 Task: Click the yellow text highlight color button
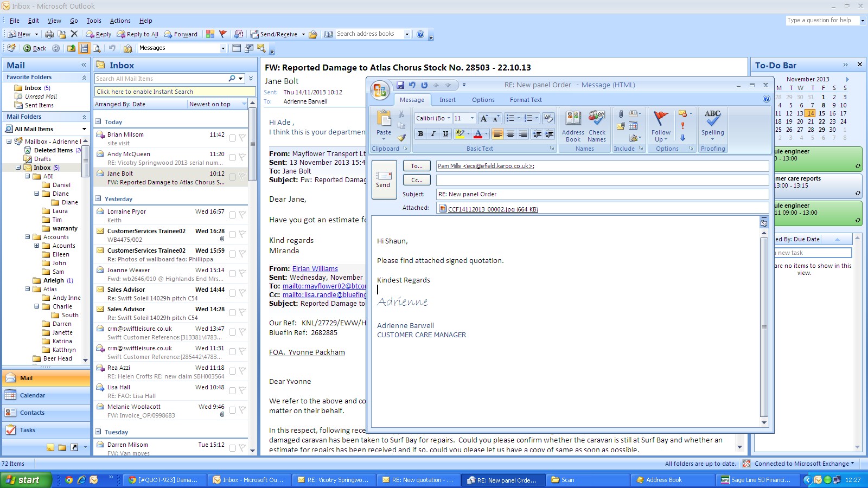click(459, 134)
